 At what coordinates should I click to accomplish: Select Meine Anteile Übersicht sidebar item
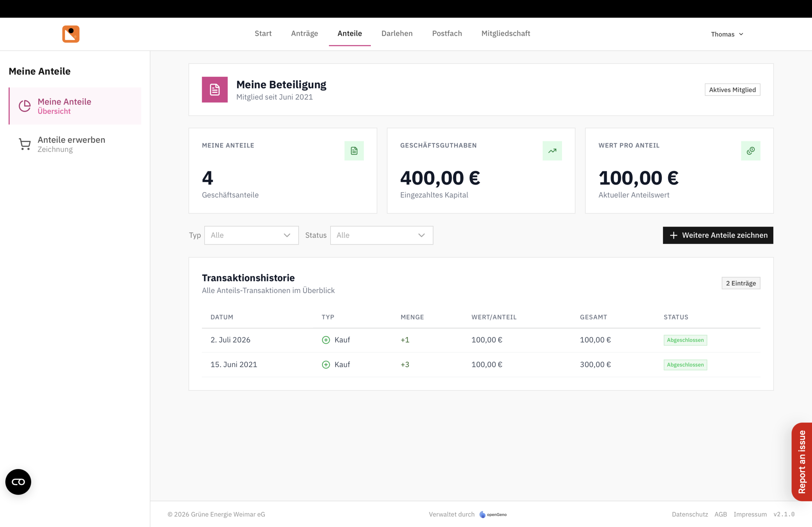tap(75, 106)
